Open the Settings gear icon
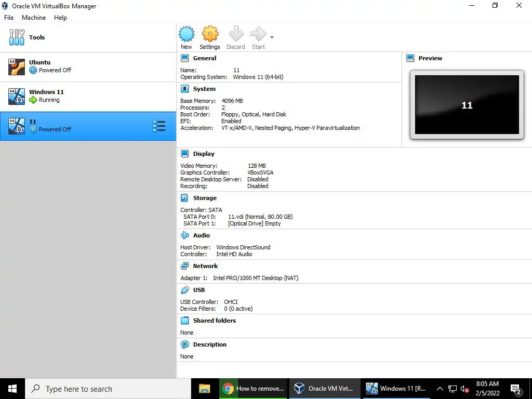 (210, 34)
